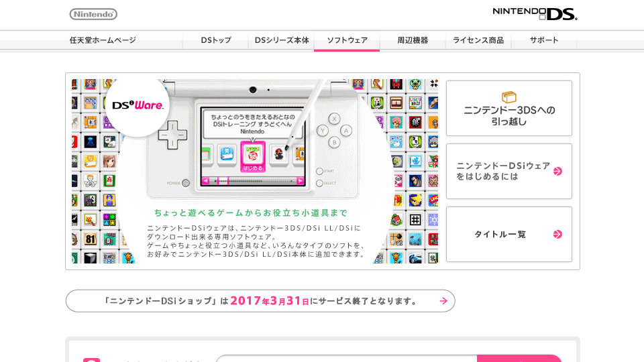This screenshot has width=644, height=362.
Task: Click the orange box icon above 引っ越し
Action: click(509, 97)
